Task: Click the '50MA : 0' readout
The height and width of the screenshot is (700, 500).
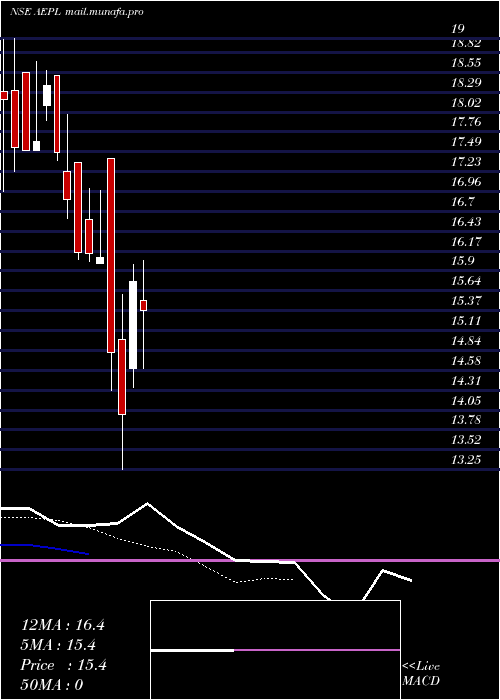Action: click(x=52, y=685)
